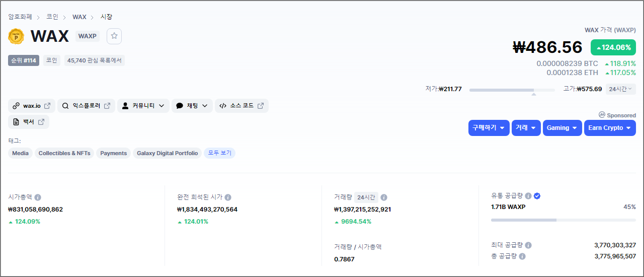Open the 소스 코드 link
Image resolution: width=644 pixels, height=277 pixels.
coord(242,106)
